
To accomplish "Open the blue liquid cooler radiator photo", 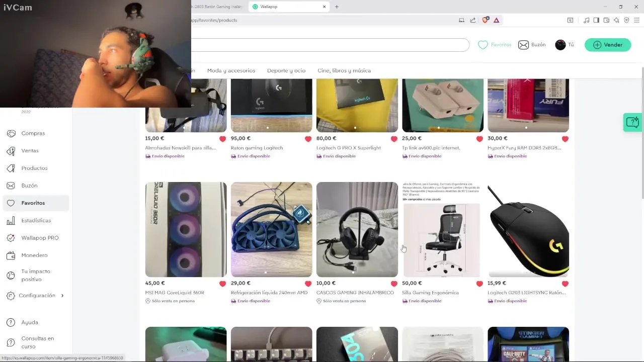I will [272, 229].
